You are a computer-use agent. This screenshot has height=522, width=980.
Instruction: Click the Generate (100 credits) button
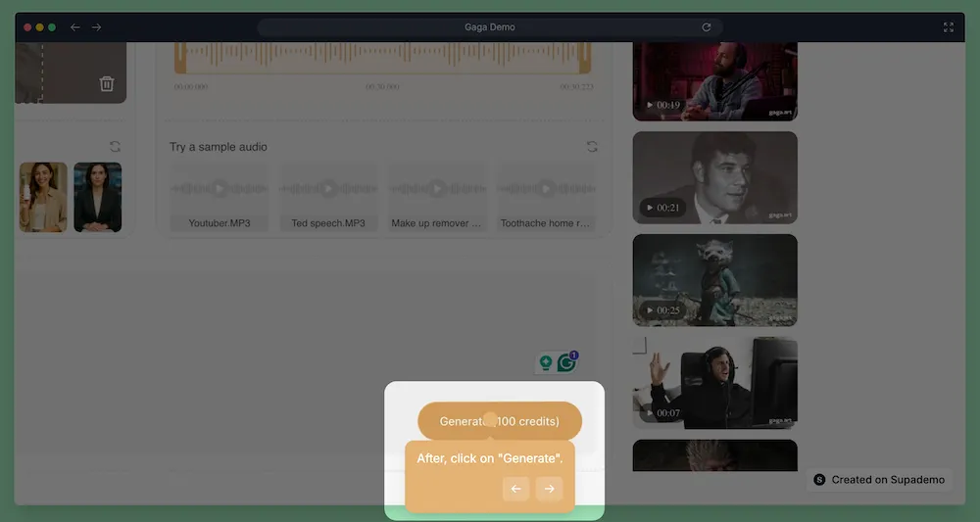point(500,421)
